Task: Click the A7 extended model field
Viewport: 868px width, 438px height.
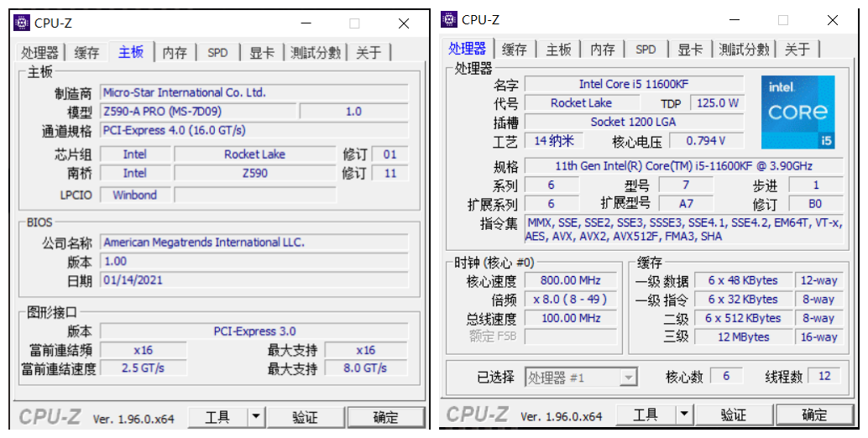Action: pyautogui.click(x=686, y=204)
